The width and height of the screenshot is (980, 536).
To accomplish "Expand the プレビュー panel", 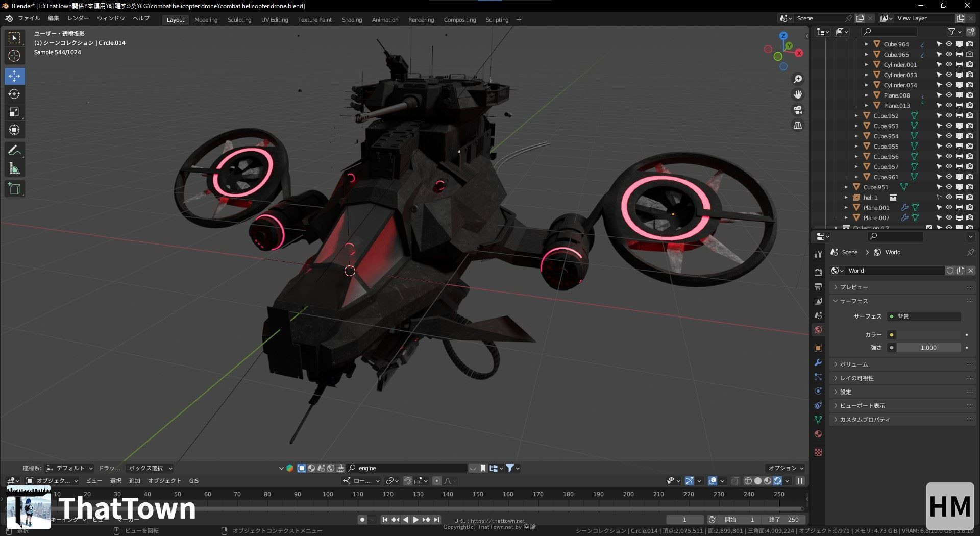I will [x=902, y=287].
